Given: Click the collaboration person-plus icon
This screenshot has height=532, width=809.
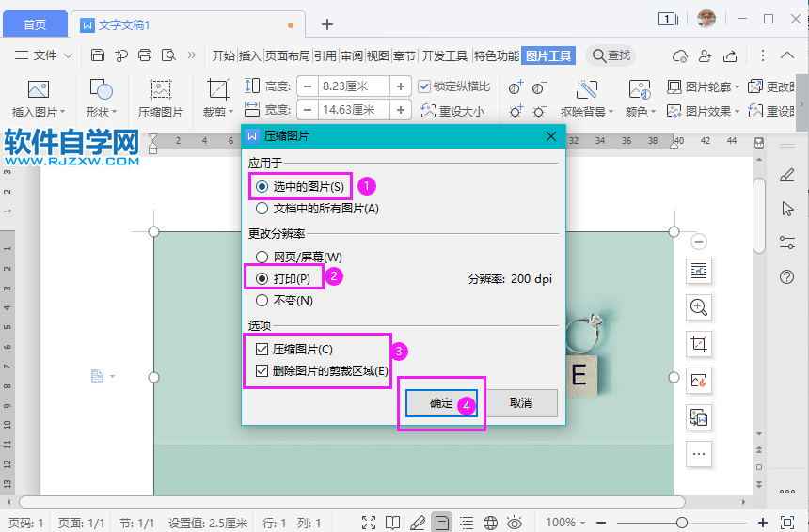Looking at the screenshot, I should (706, 55).
